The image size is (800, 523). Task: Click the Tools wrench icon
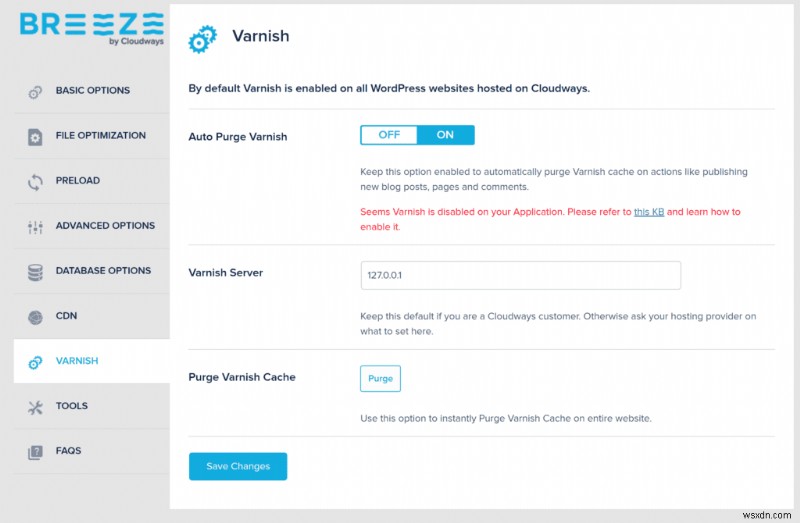(x=35, y=407)
